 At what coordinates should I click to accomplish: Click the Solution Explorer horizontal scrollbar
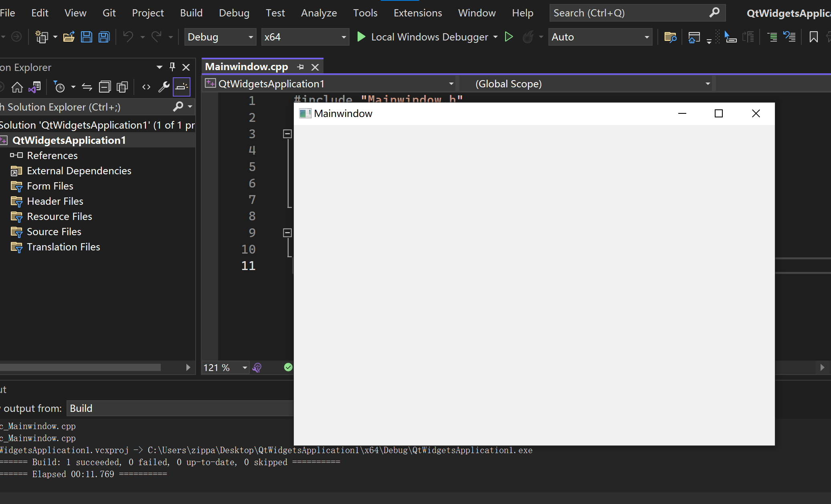pos(80,367)
